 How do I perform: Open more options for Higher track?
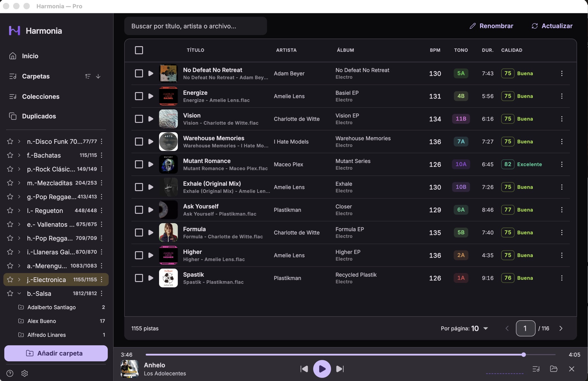coord(562,255)
